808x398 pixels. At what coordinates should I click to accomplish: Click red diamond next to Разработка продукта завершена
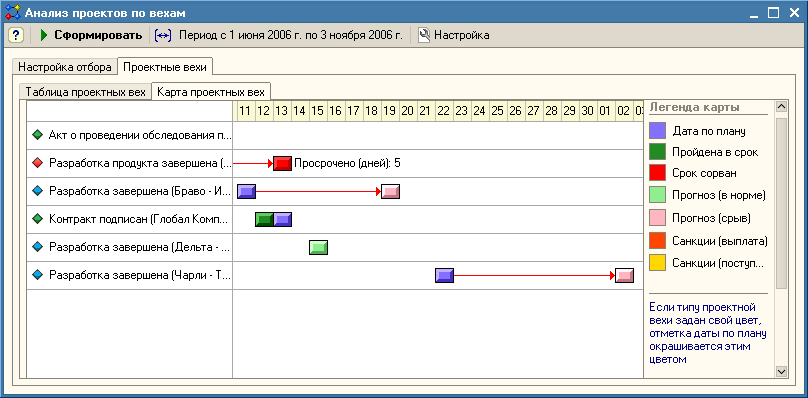coord(37,163)
